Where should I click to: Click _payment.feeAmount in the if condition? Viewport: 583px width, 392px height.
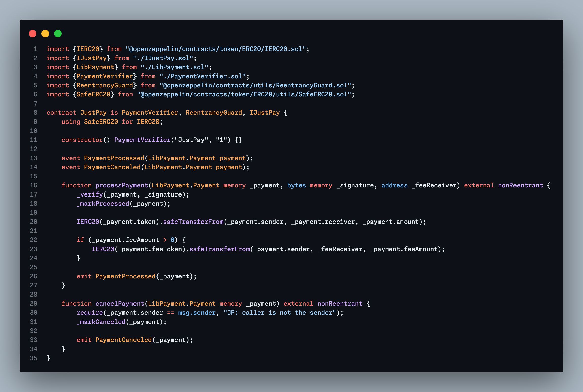point(125,240)
